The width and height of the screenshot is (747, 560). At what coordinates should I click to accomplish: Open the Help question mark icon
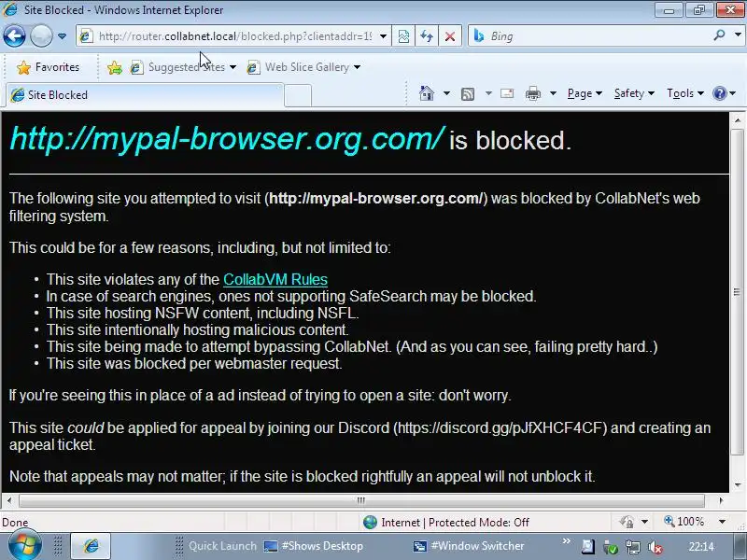tap(720, 93)
